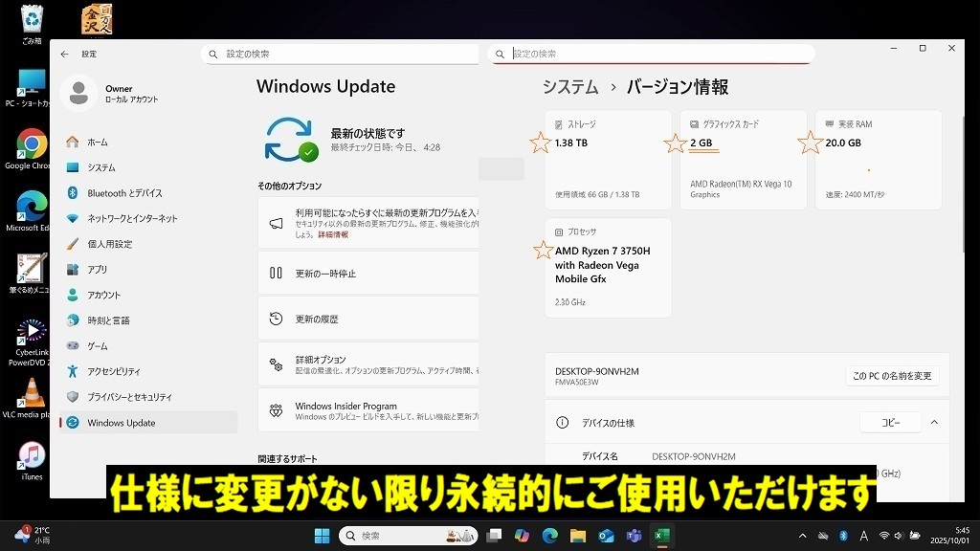Go back using the settings back arrow
980x551 pixels.
[65, 55]
